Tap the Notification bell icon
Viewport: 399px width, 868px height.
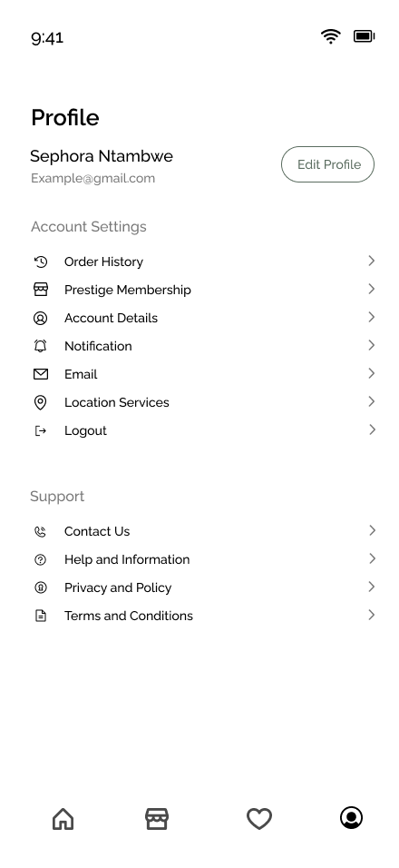pos(40,346)
